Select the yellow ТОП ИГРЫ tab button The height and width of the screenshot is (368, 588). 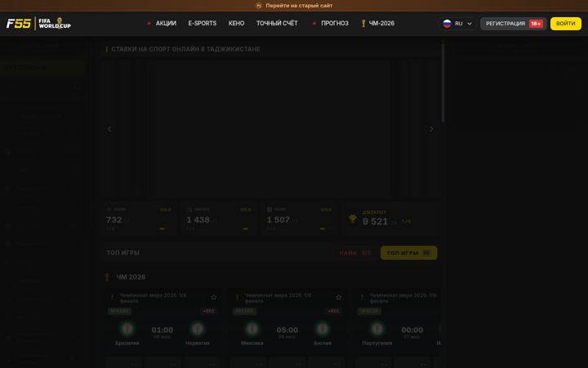tap(409, 253)
